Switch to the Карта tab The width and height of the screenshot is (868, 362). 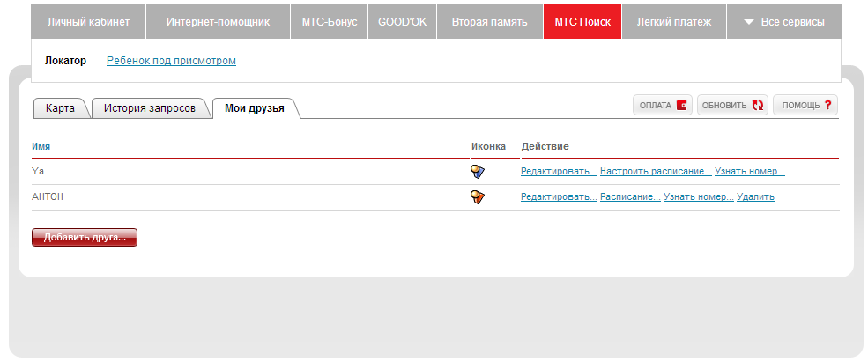click(60, 108)
